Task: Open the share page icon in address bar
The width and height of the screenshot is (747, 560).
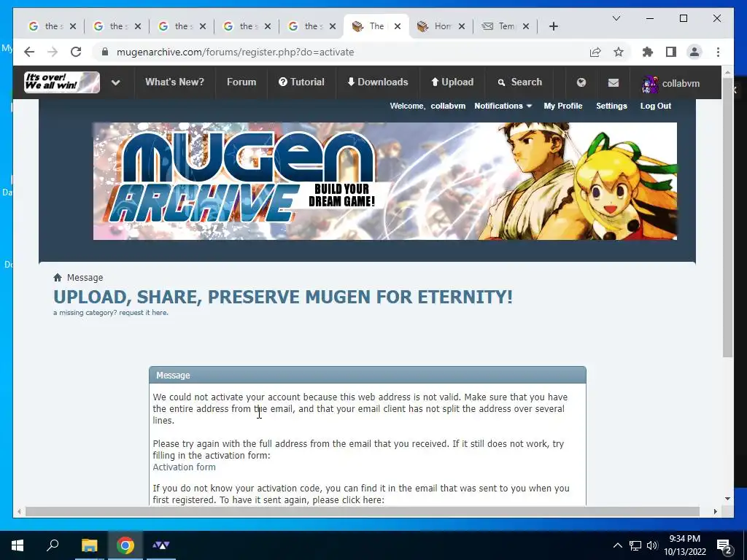Action: [x=595, y=52]
